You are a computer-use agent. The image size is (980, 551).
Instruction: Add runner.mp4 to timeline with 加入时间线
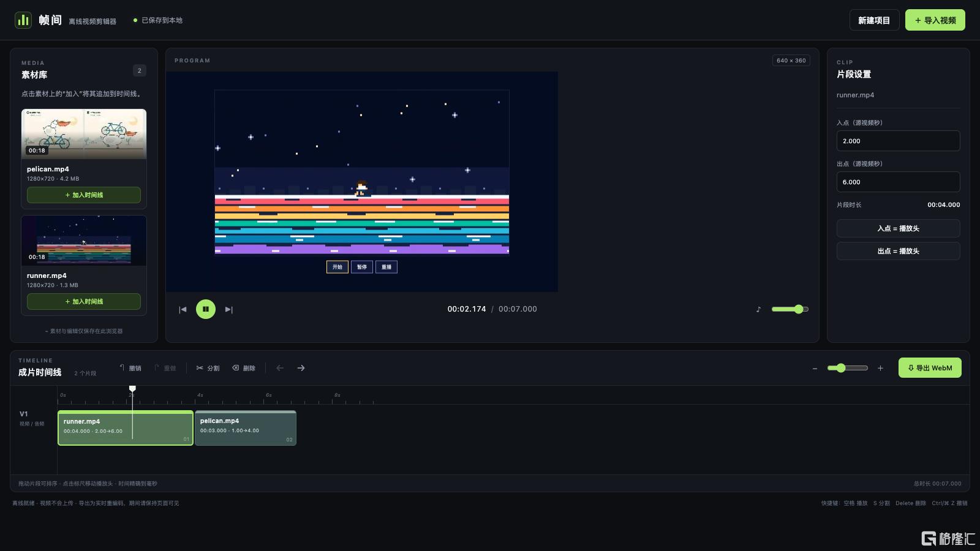[84, 301]
